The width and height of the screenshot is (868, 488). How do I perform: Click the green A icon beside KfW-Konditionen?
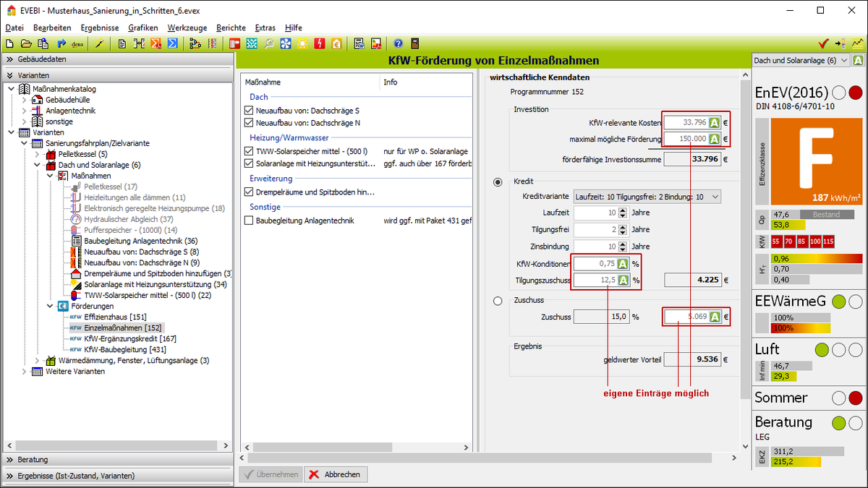coord(623,264)
